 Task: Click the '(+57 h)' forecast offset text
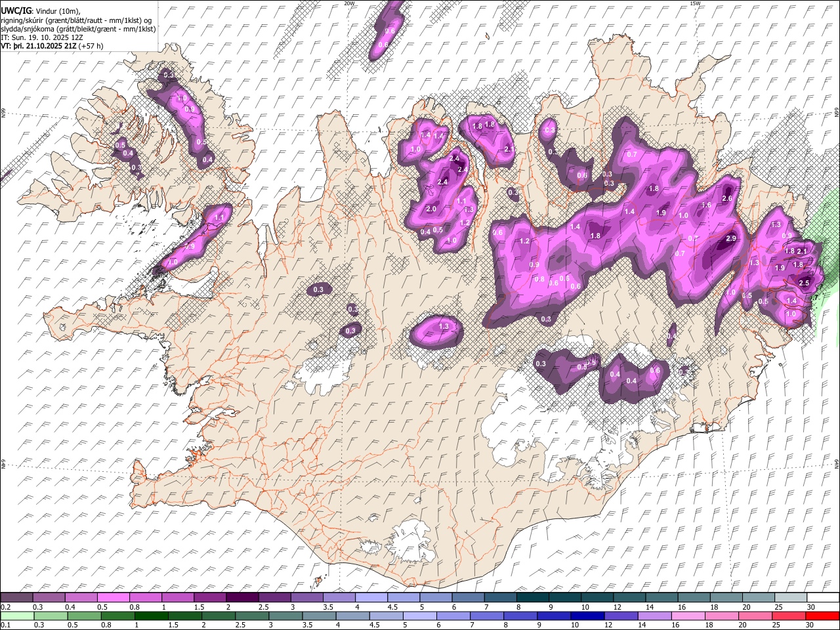pyautogui.click(x=91, y=47)
